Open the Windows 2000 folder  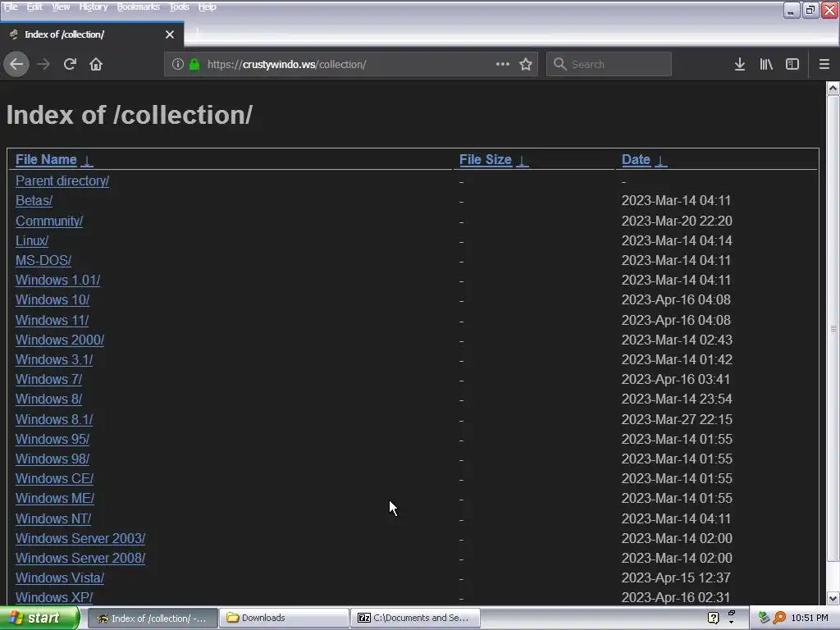point(60,340)
